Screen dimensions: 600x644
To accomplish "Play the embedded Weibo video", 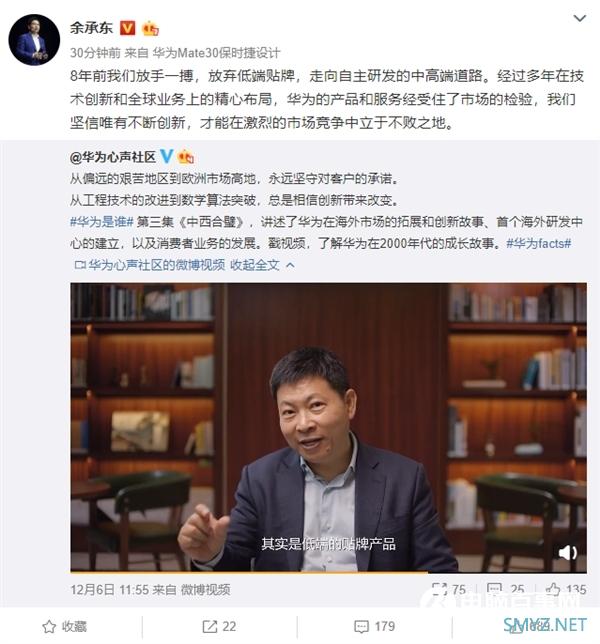I will pos(328,427).
